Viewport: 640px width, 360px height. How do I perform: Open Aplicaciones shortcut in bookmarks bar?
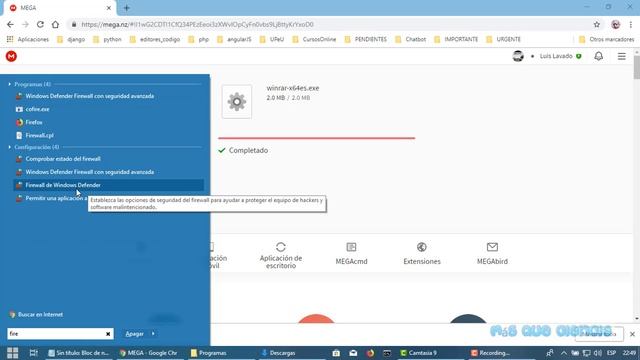[27, 39]
